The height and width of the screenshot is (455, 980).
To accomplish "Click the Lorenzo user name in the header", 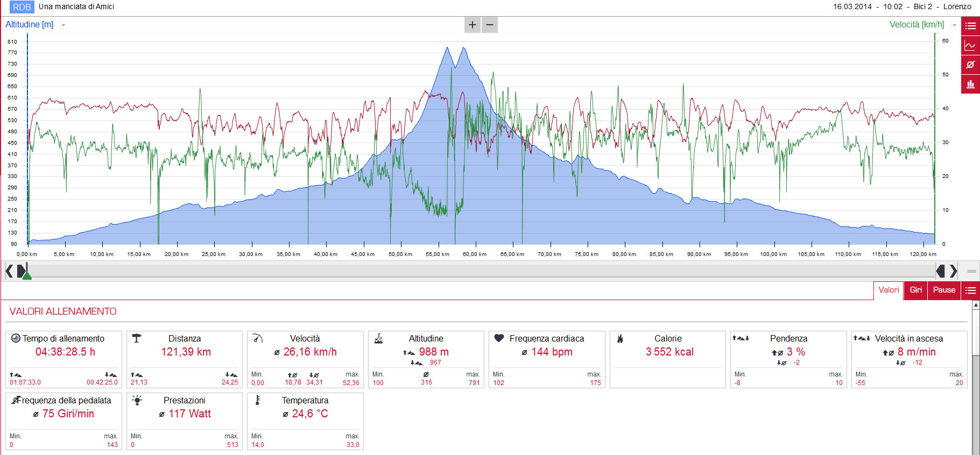I will [x=957, y=6].
